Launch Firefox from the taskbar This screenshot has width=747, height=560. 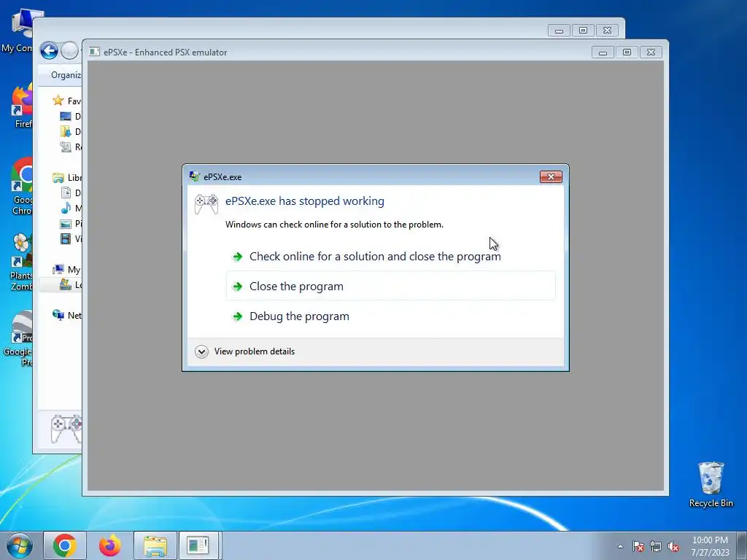point(110,545)
